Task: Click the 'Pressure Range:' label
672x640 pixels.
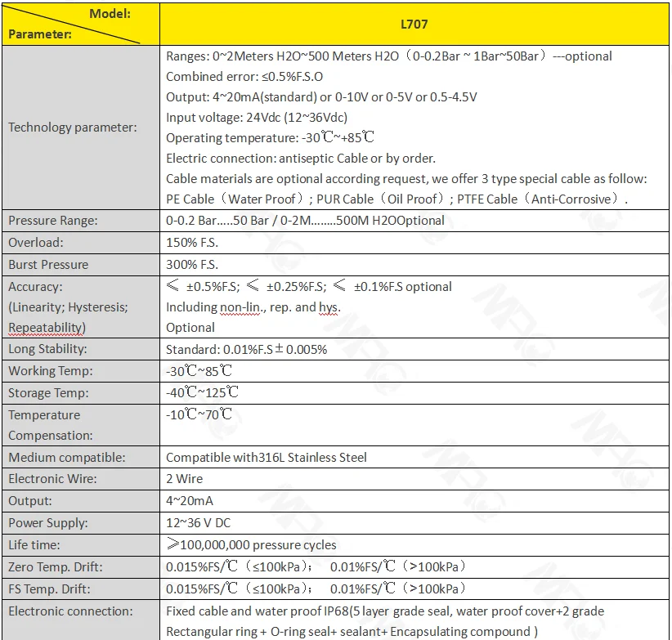Action: tap(52, 221)
